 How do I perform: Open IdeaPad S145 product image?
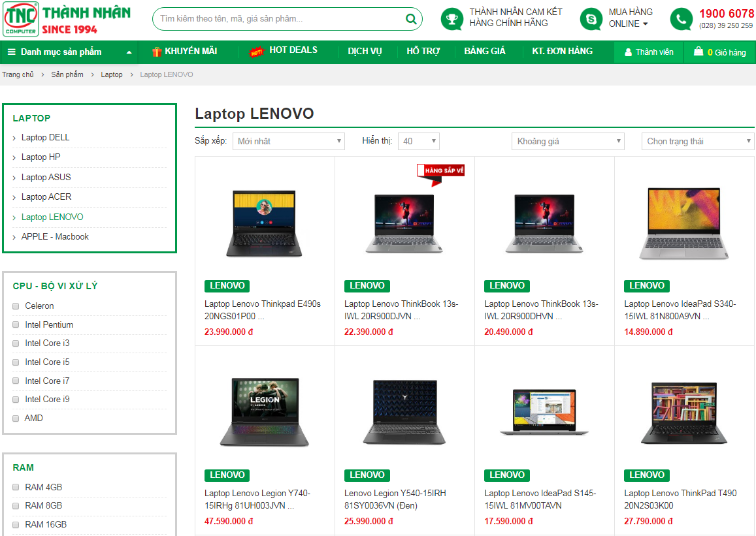(x=544, y=412)
